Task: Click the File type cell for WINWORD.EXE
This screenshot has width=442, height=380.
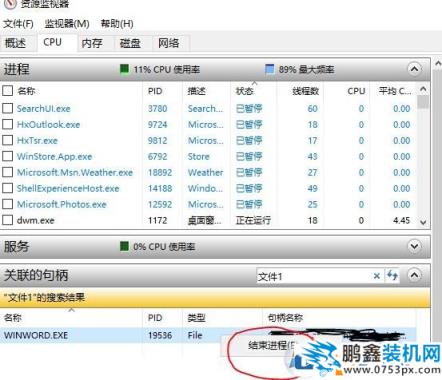Action: 195,335
